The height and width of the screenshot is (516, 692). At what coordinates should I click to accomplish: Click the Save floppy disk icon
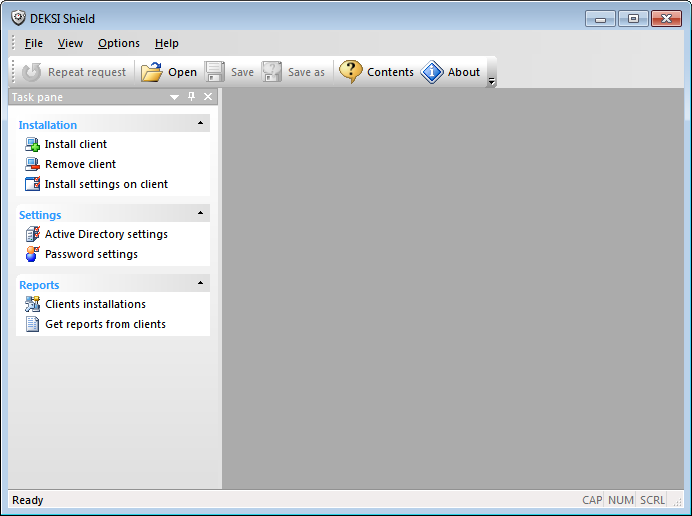tap(215, 72)
